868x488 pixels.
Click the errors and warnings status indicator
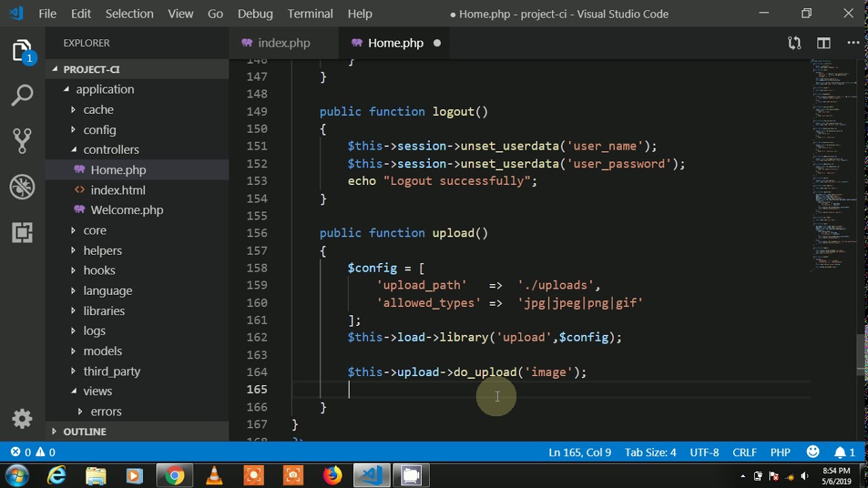33,452
